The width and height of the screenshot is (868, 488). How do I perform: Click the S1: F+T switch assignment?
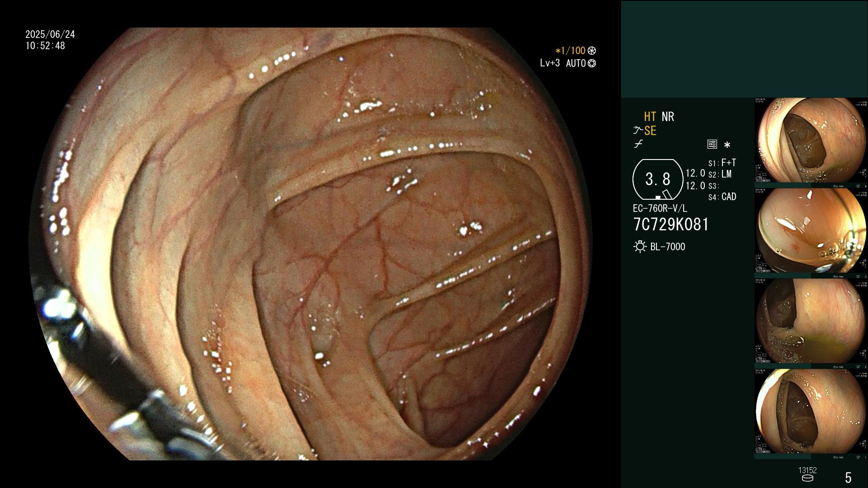(x=722, y=163)
